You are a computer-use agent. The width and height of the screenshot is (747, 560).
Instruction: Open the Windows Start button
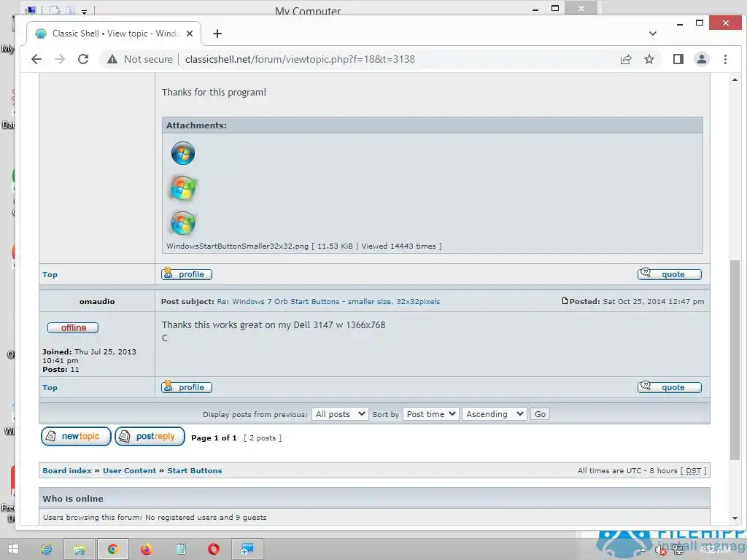click(x=13, y=549)
